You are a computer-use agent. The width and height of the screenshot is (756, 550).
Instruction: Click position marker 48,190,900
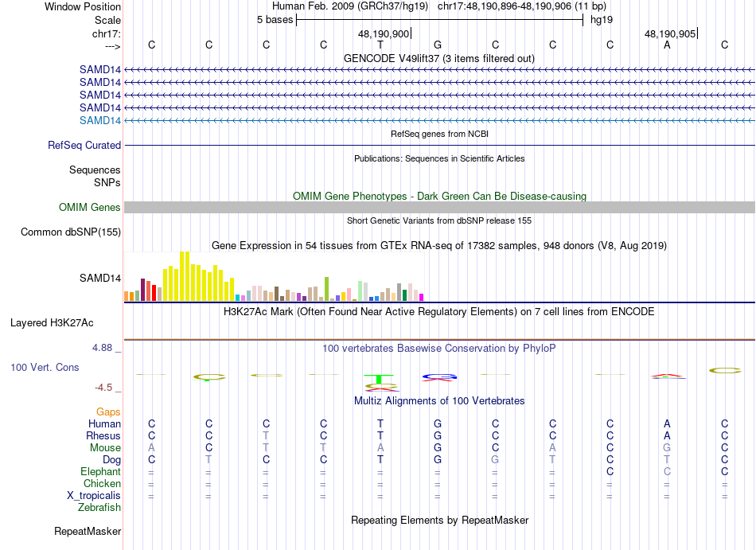(384, 33)
